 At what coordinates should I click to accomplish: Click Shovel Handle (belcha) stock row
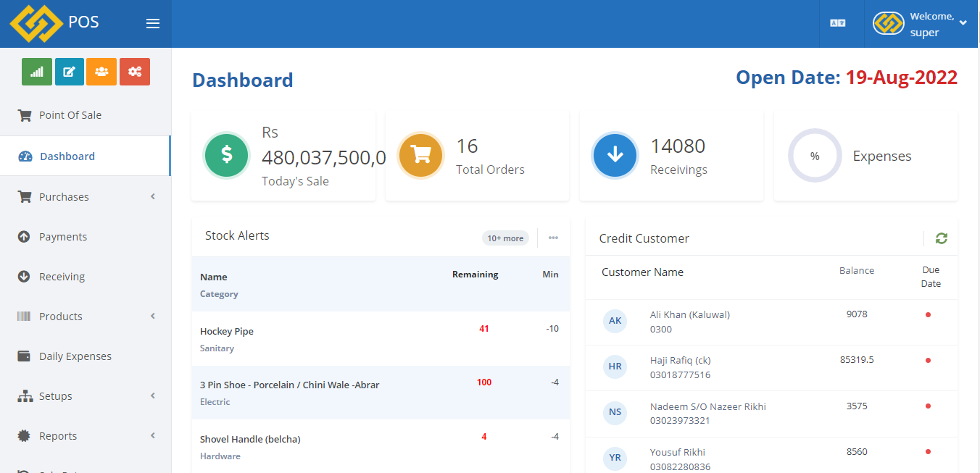(381, 446)
